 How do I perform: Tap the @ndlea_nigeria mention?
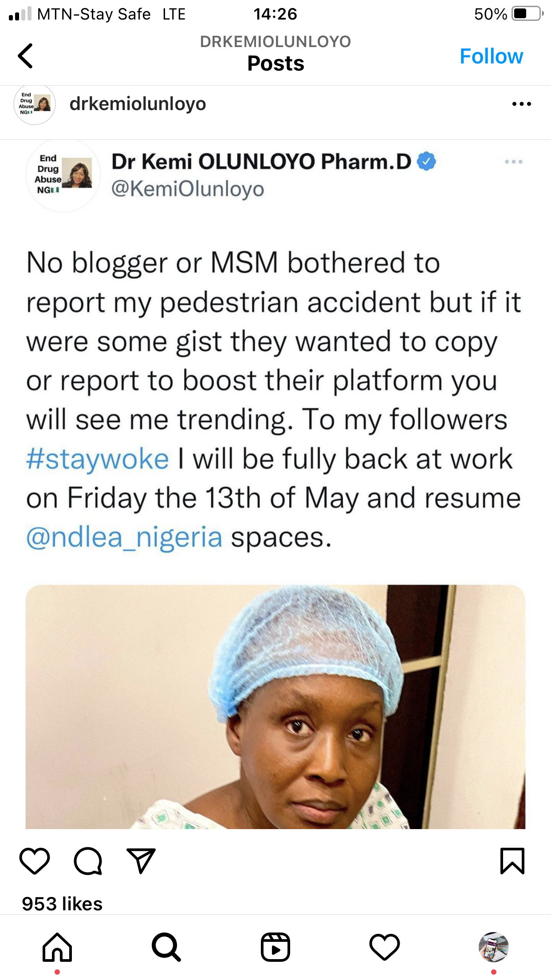pyautogui.click(x=124, y=537)
